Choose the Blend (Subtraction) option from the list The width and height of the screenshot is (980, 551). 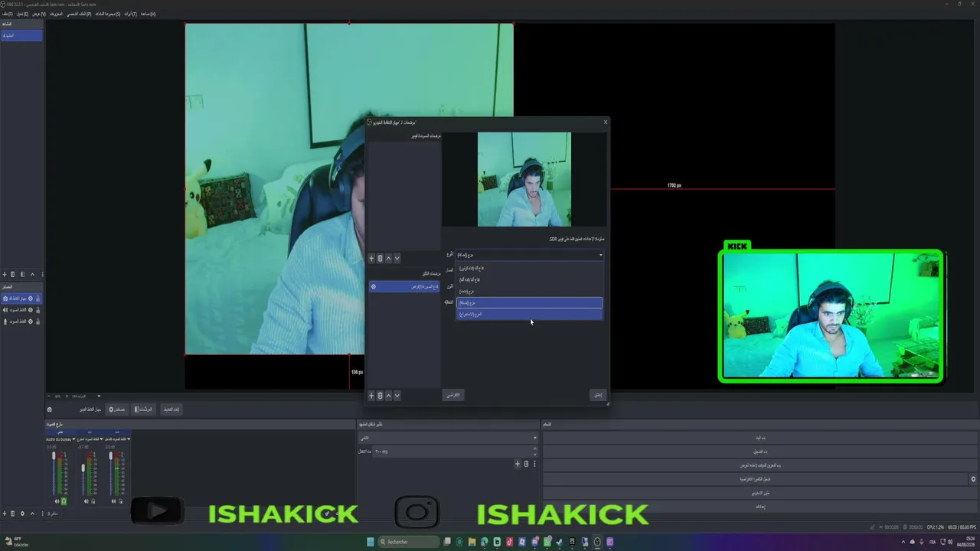530,315
